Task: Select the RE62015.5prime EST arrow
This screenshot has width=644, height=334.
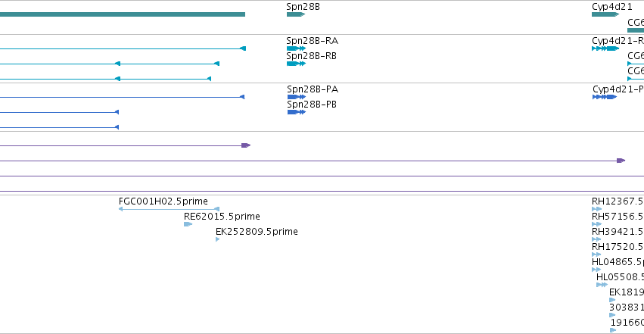Action: pos(188,224)
